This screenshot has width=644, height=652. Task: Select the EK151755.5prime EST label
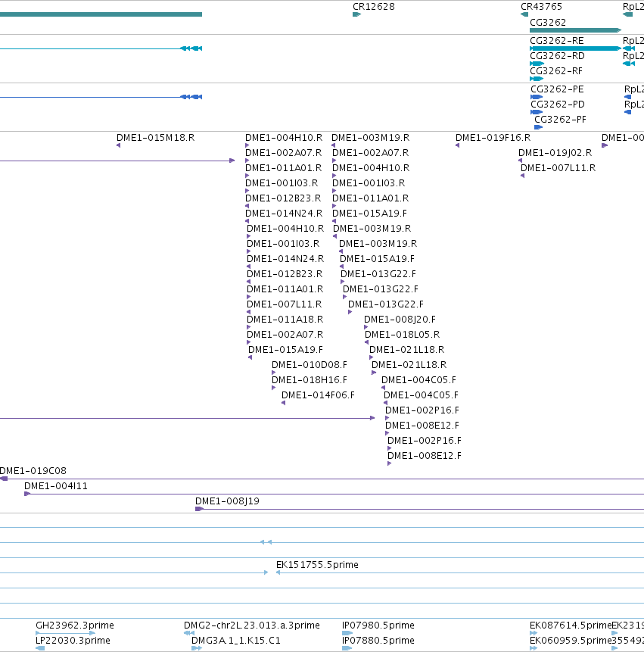317,565
